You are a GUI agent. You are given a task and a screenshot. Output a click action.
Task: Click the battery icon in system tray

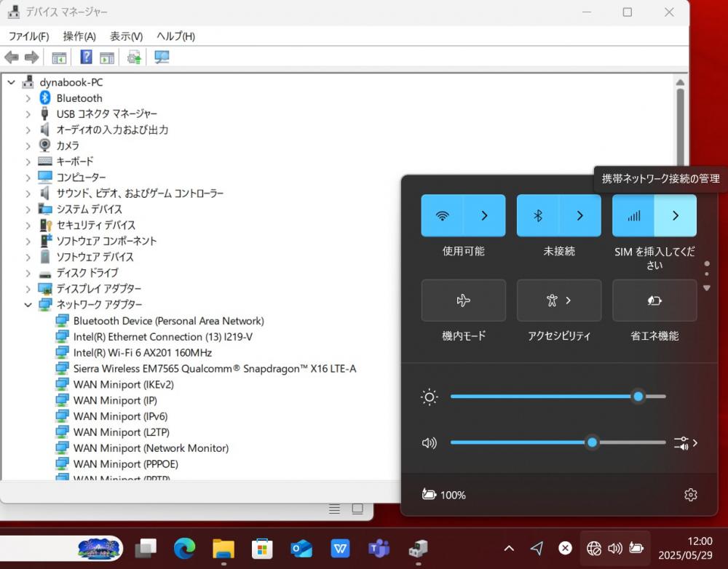click(636, 549)
